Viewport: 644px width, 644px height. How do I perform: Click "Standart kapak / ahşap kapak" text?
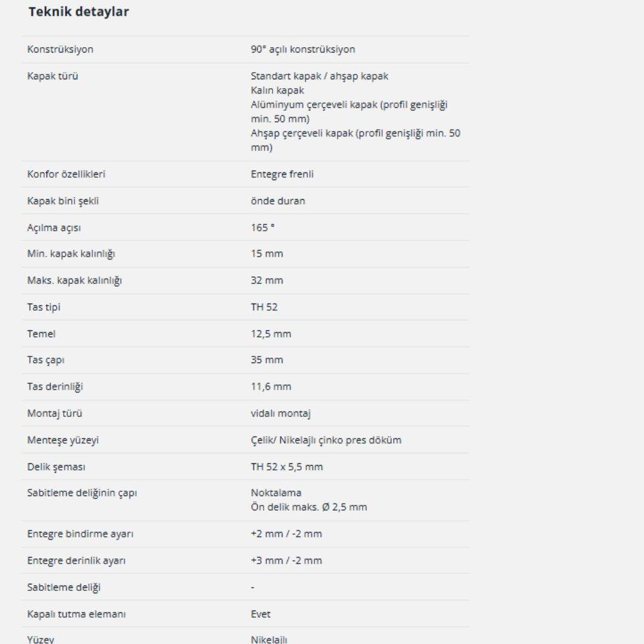[320, 76]
